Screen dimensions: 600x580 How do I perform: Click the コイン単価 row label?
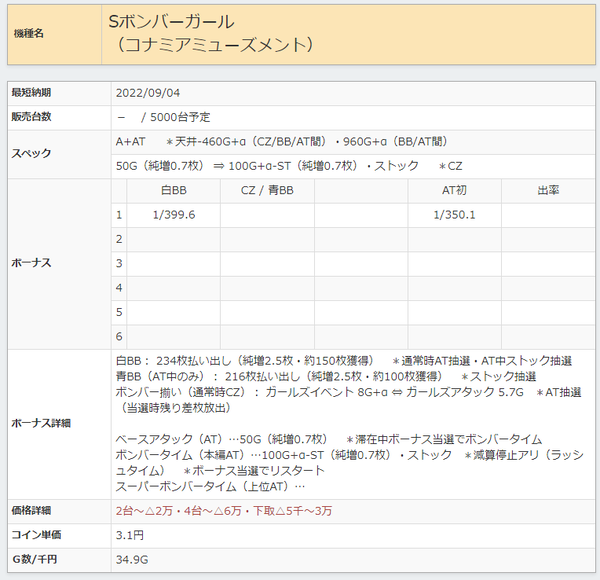click(36, 535)
